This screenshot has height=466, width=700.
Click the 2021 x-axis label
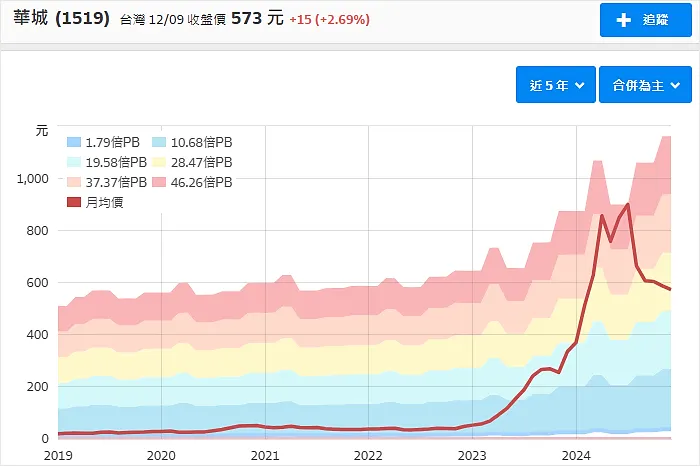point(265,456)
